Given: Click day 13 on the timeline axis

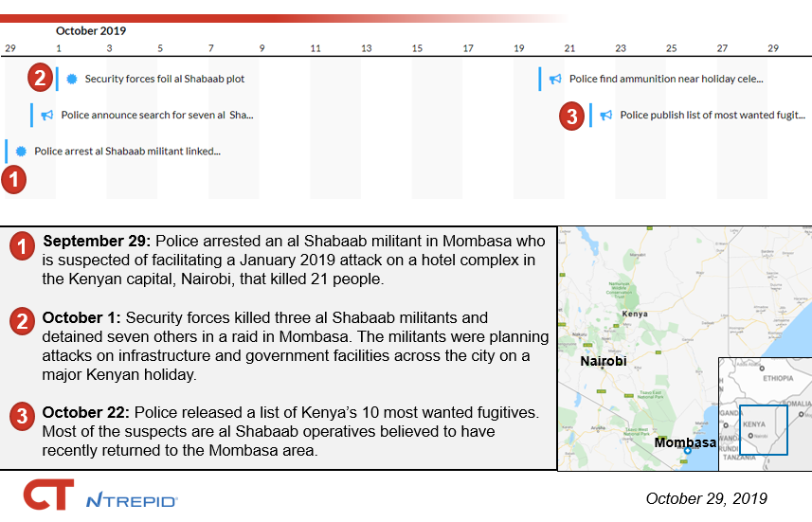Looking at the screenshot, I should click(366, 48).
